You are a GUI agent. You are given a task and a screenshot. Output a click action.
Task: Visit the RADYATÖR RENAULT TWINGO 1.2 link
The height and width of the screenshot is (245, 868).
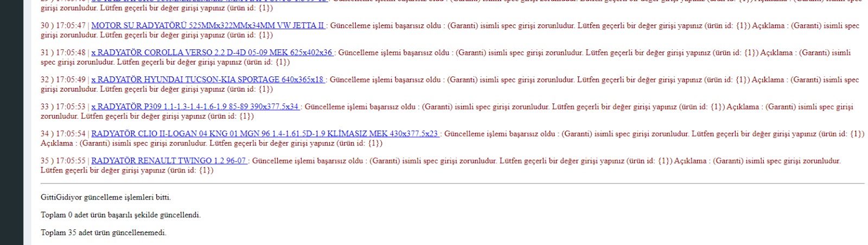point(169,161)
